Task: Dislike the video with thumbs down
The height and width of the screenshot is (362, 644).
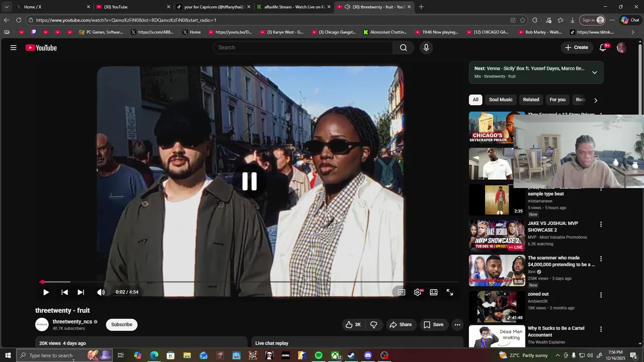Action: (374, 325)
